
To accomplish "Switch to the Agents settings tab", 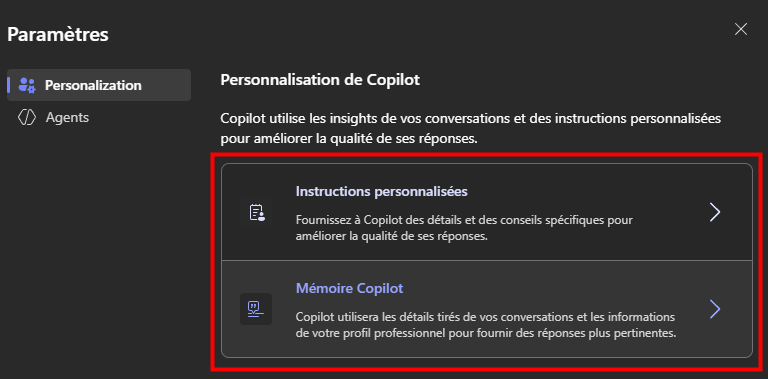I will click(99, 118).
